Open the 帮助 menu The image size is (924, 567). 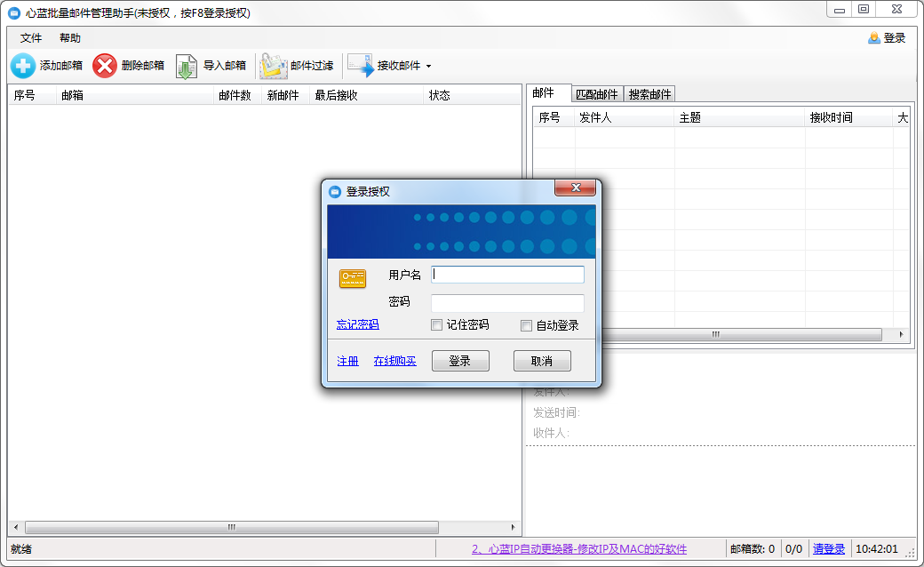tap(70, 38)
